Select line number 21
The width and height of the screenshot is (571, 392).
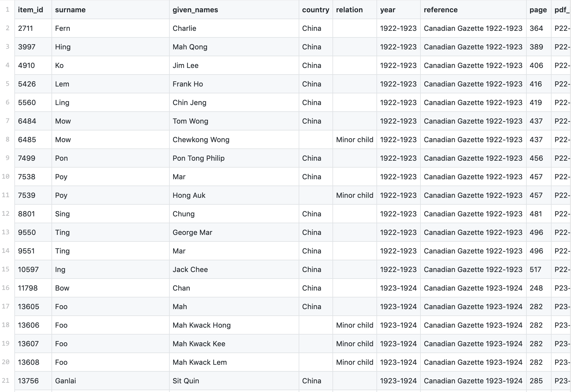[6, 381]
